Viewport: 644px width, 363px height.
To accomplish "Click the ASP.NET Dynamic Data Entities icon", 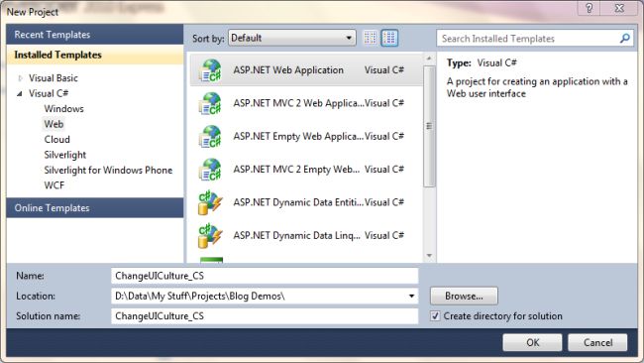I will 210,202.
